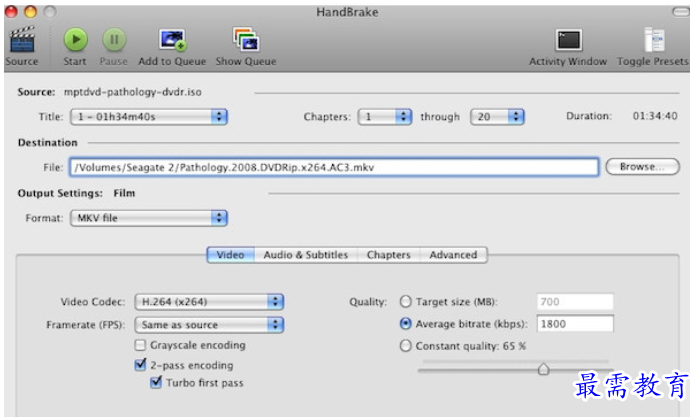Open the Format dropdown MKV file
The image size is (697, 417).
point(149,218)
